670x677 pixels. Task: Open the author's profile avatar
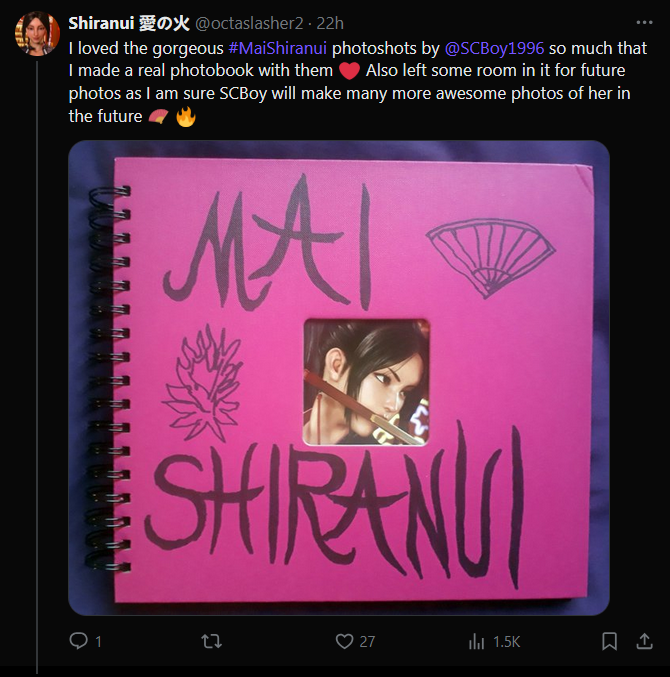click(x=37, y=34)
